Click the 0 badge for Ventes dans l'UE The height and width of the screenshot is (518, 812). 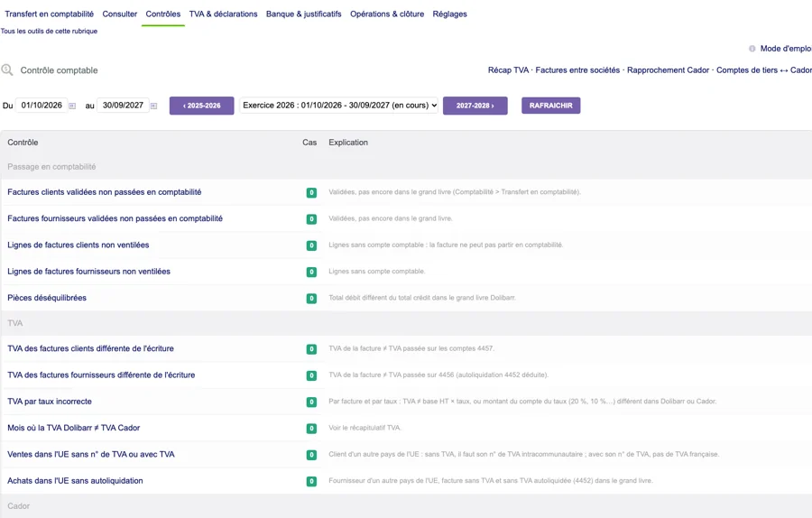point(311,455)
